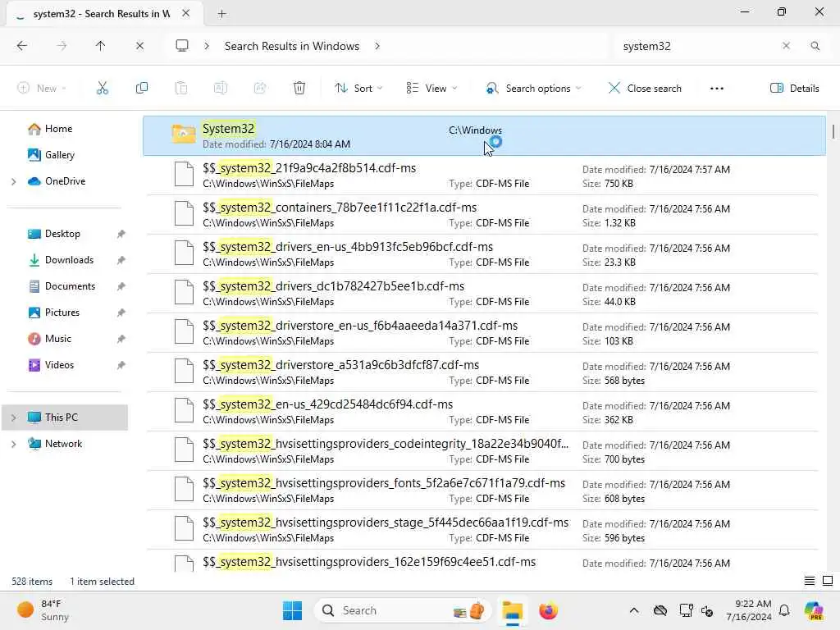Open Windows Start menu
Screen dimensions: 840x630
tap(293, 610)
